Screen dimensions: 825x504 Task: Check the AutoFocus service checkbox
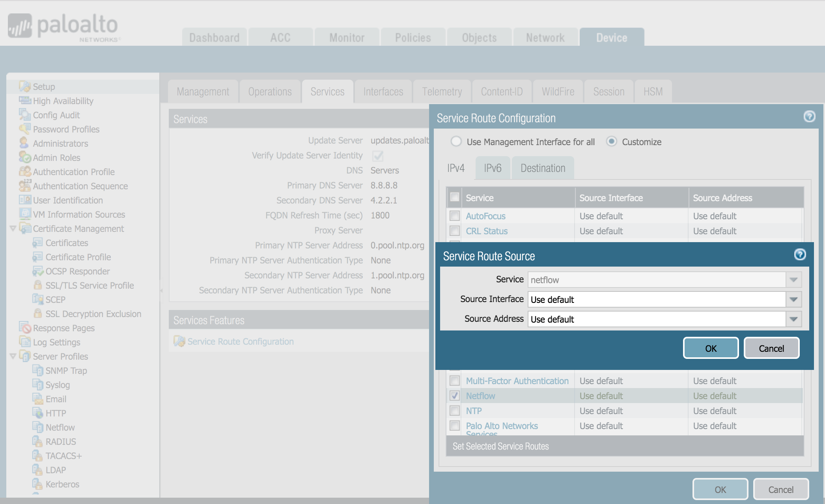tap(455, 216)
